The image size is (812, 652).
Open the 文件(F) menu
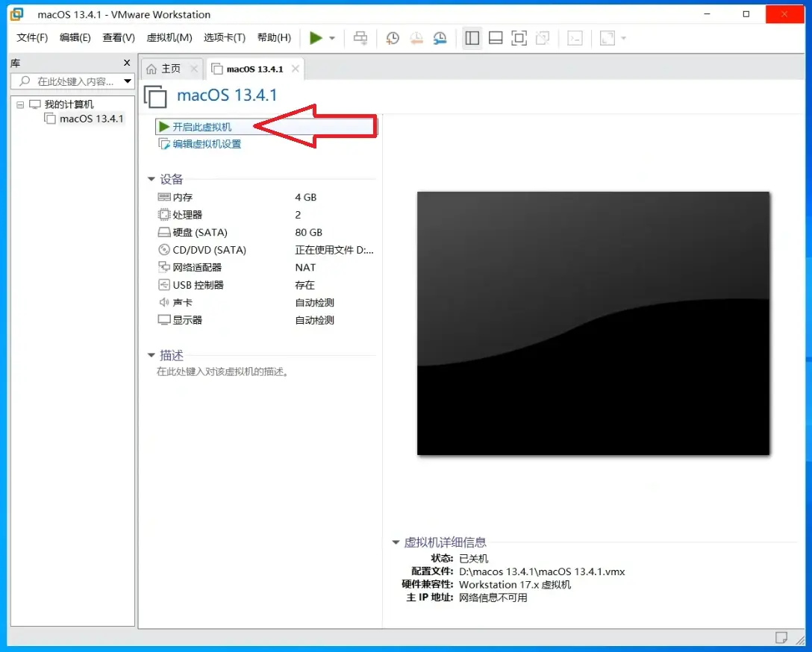[x=32, y=38]
